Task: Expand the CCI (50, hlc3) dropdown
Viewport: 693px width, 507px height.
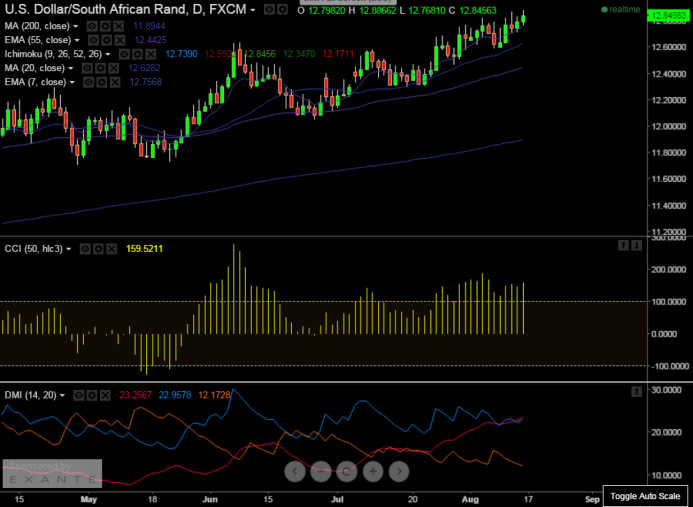Action: click(69, 249)
